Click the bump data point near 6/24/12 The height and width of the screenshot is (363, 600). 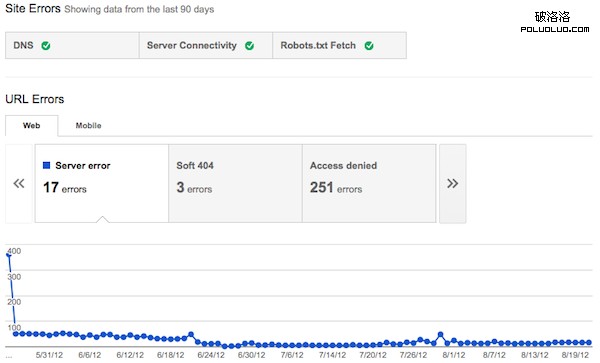click(191, 334)
